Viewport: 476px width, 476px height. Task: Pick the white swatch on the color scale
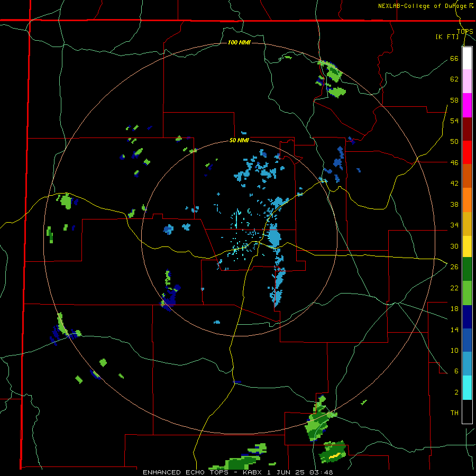[467, 58]
